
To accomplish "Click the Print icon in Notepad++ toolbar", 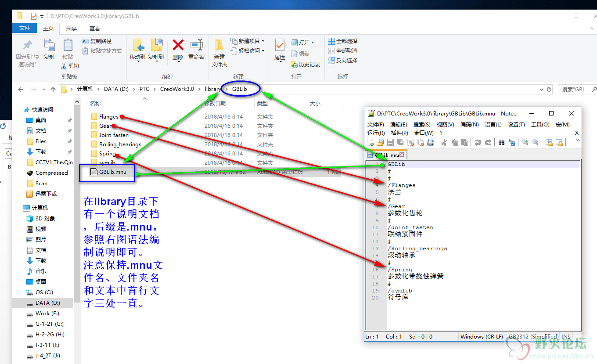I will point(431,142).
